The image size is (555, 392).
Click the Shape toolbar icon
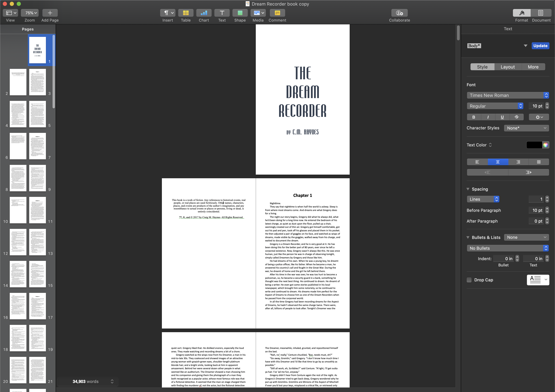[x=240, y=13]
